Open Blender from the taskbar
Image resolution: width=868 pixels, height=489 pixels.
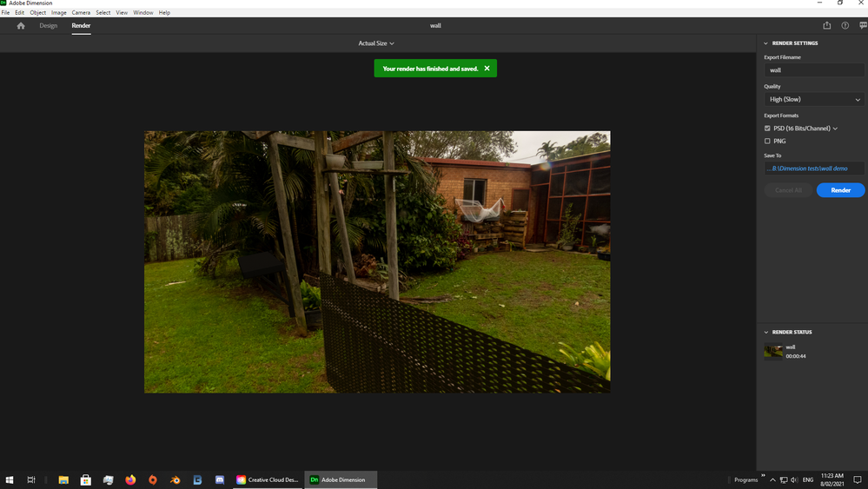[x=175, y=479]
